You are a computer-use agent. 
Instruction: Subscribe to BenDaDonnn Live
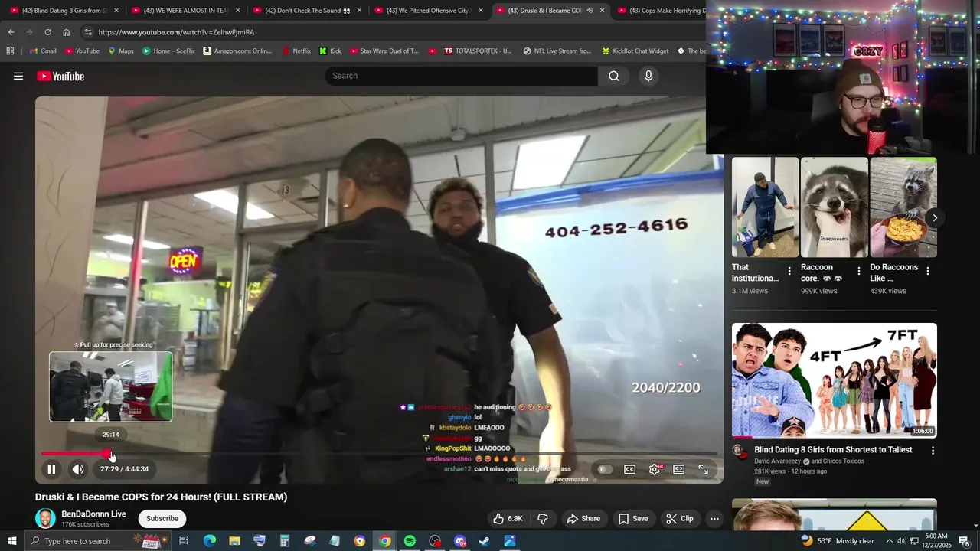(x=162, y=518)
